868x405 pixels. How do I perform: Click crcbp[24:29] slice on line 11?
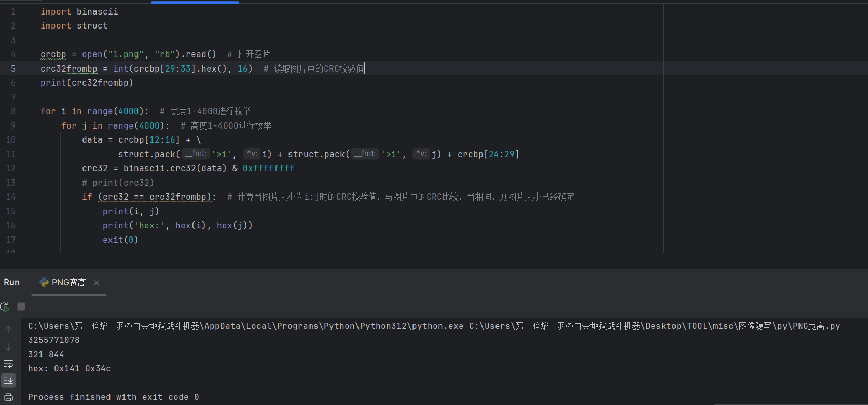(489, 154)
